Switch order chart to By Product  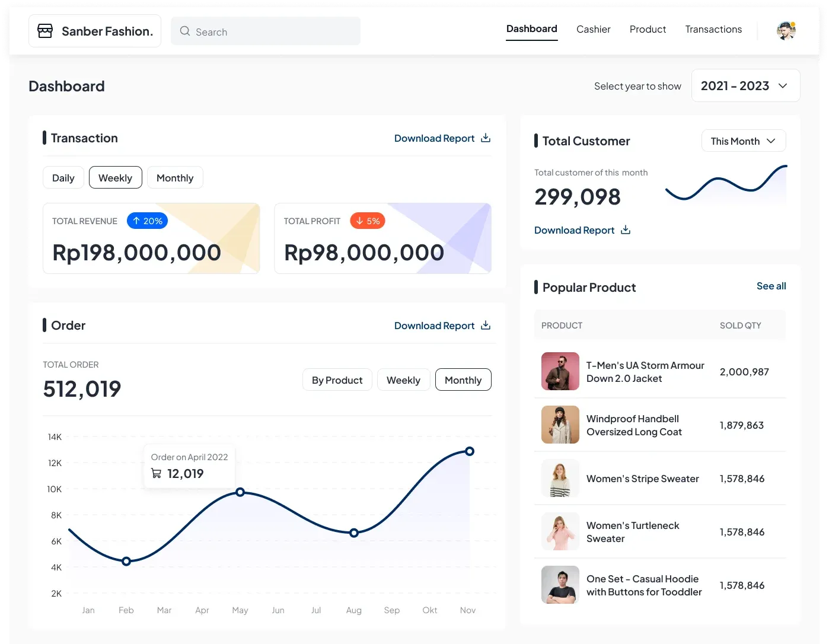tap(337, 380)
